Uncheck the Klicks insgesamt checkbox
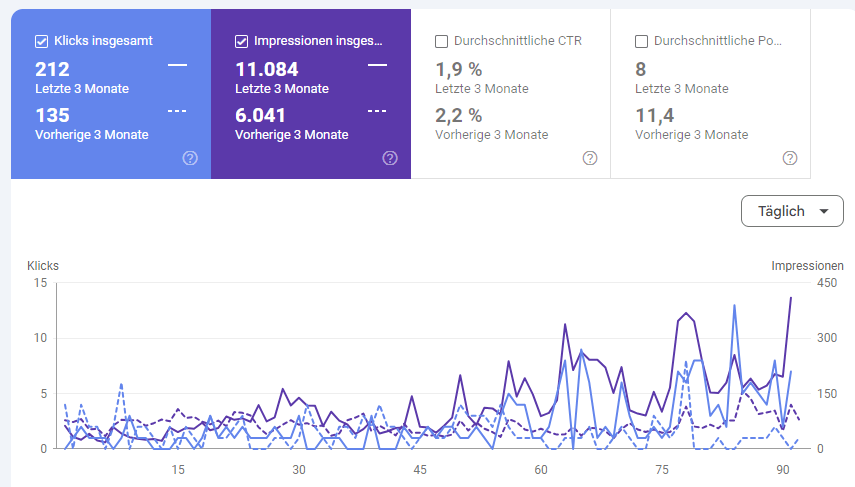The height and width of the screenshot is (487, 855). [x=42, y=41]
